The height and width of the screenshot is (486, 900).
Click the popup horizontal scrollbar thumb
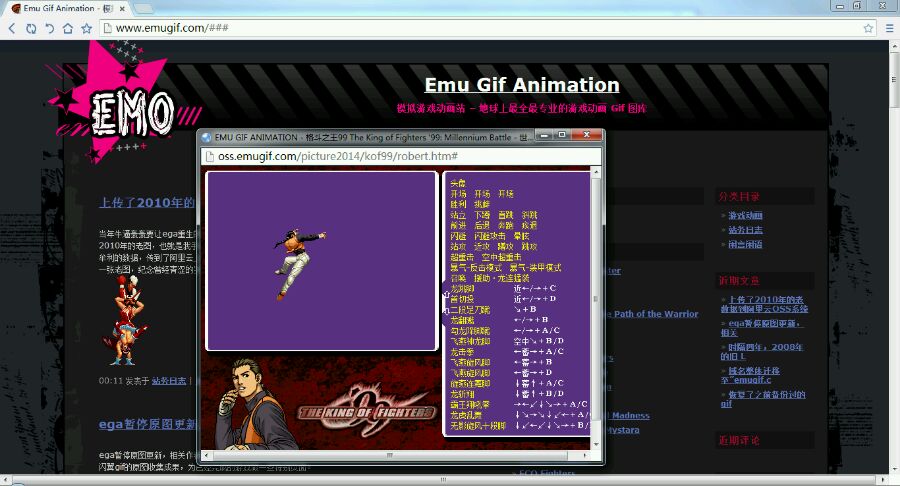click(390, 455)
